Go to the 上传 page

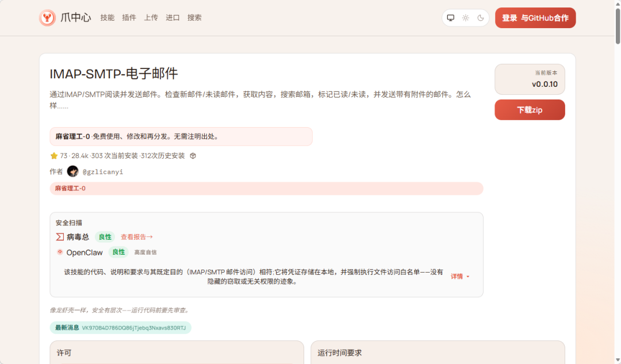click(x=151, y=18)
